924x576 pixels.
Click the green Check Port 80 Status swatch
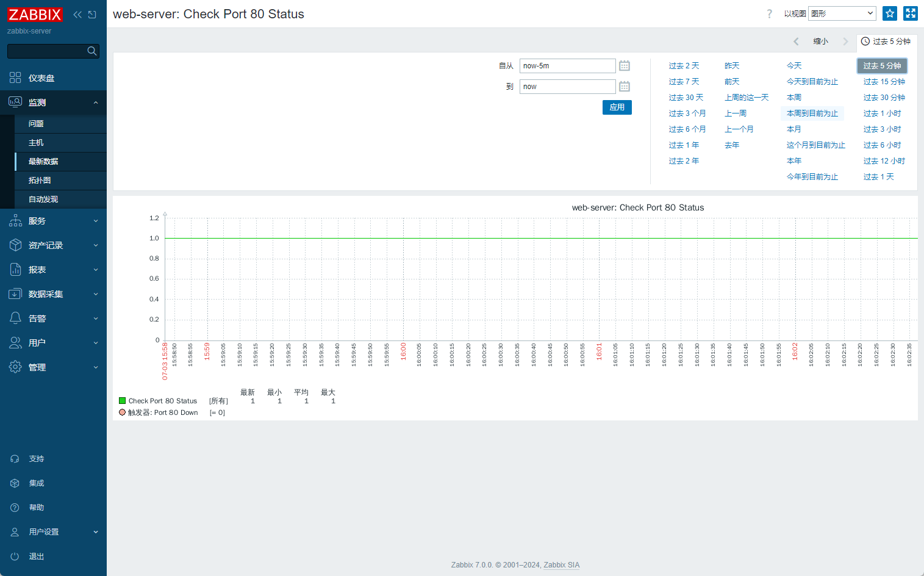pyautogui.click(x=122, y=401)
